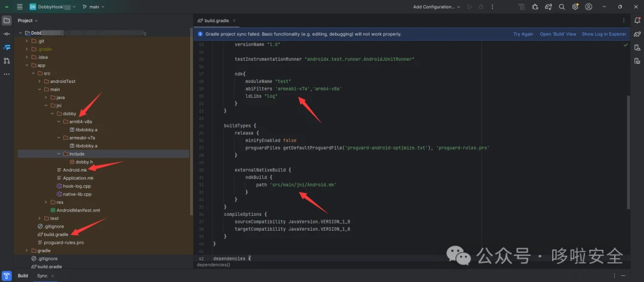Switch to the Sync tab at bottom
This screenshot has width=644, height=282.
click(42, 276)
